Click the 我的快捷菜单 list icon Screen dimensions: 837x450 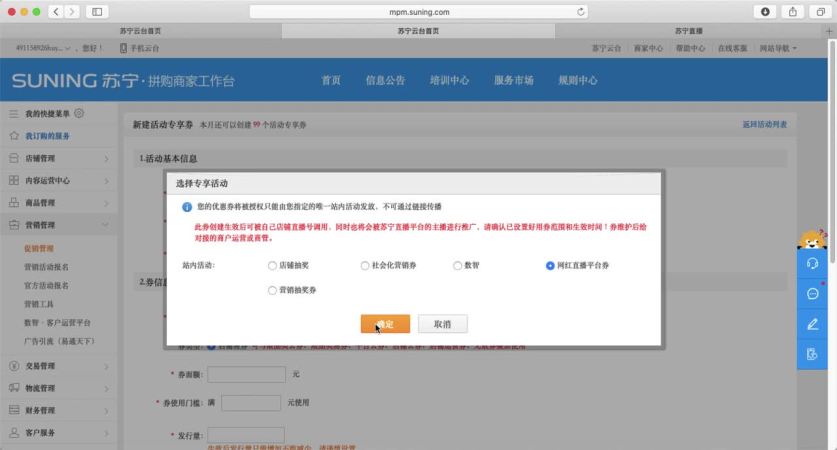pos(14,114)
